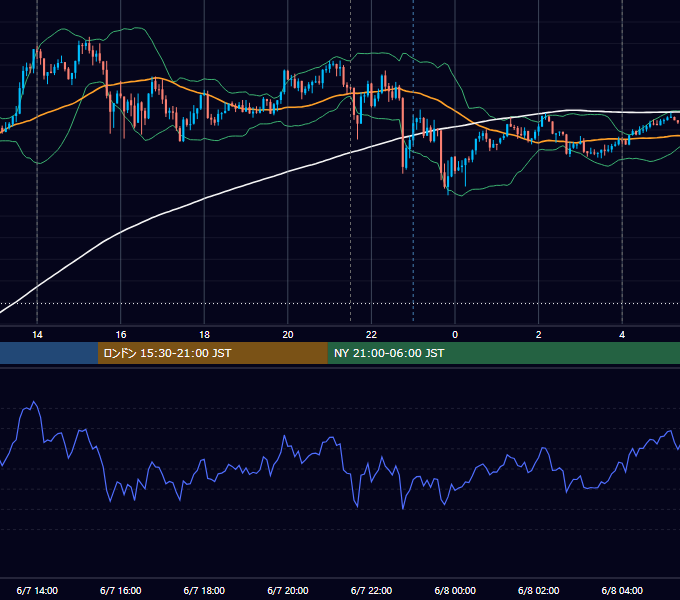Click the 6/8 04:00 label on oscillator axis
The image size is (680, 600).
tap(622, 590)
